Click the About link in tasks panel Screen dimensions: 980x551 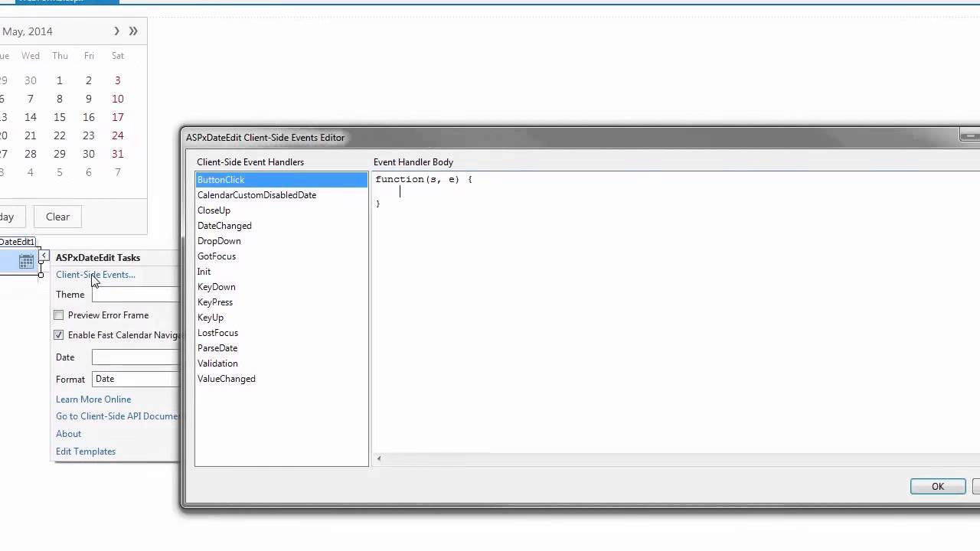point(68,434)
